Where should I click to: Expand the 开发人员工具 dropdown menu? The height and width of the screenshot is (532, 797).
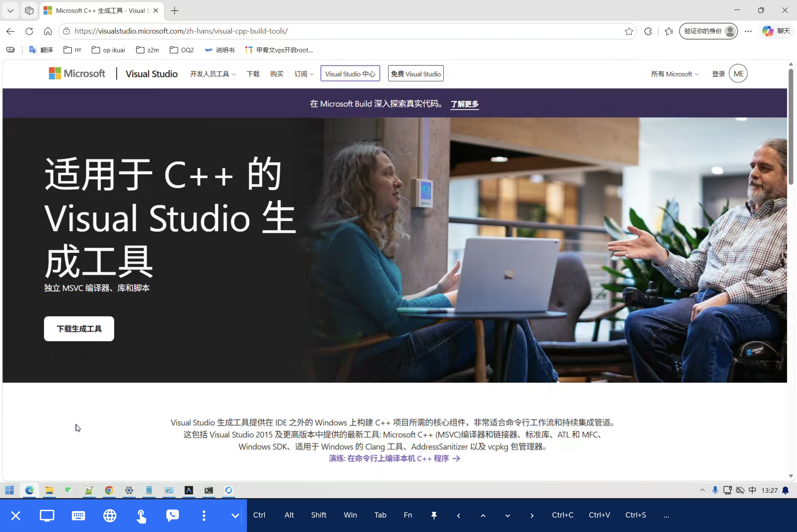213,74
